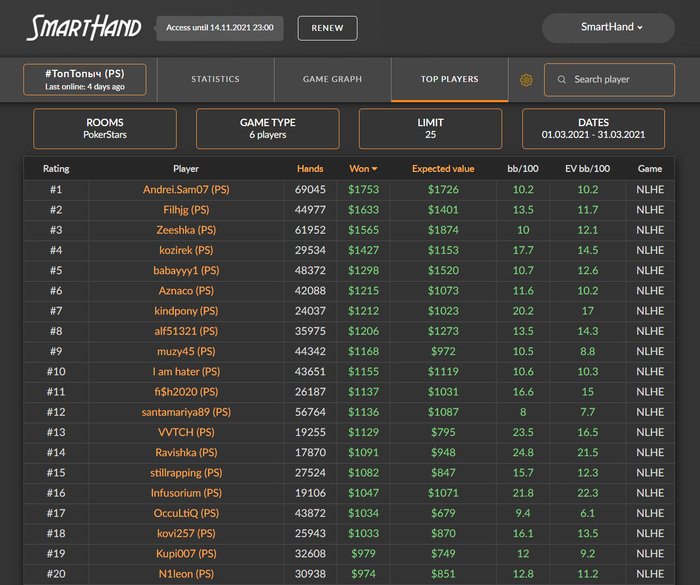700x585 pixels.
Task: Click the Renew button
Action: [327, 28]
